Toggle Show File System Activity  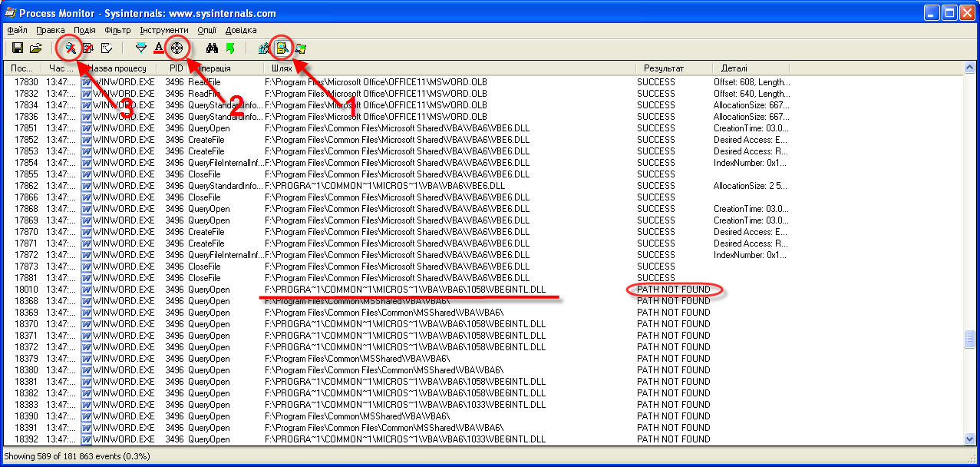282,48
